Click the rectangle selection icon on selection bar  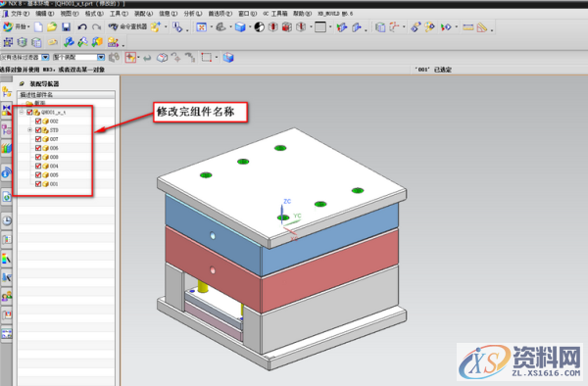point(206,58)
